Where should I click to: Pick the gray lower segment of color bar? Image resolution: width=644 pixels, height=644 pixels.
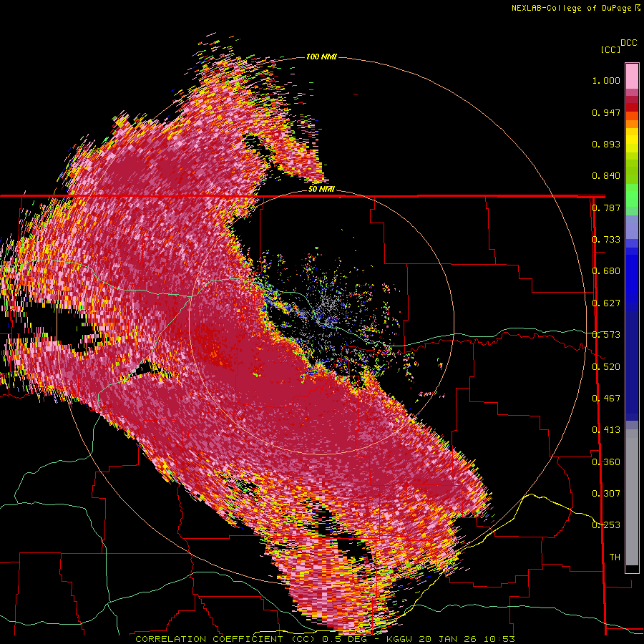(x=632, y=497)
